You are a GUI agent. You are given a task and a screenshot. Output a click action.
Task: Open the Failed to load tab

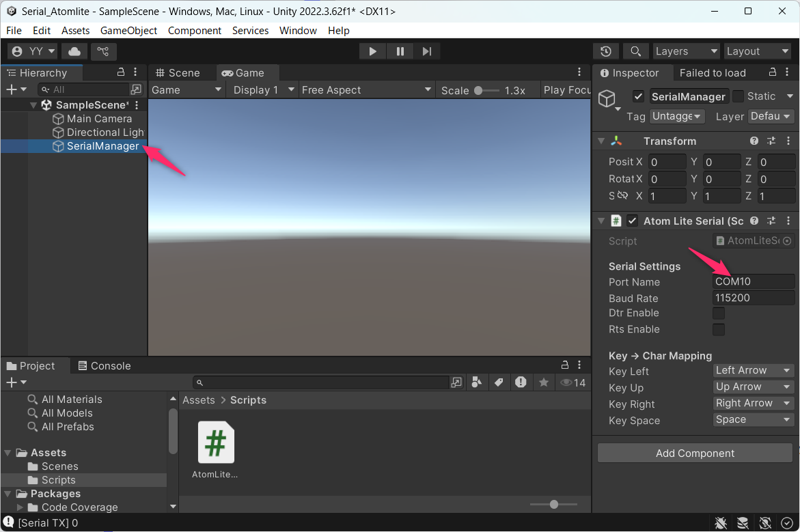713,73
